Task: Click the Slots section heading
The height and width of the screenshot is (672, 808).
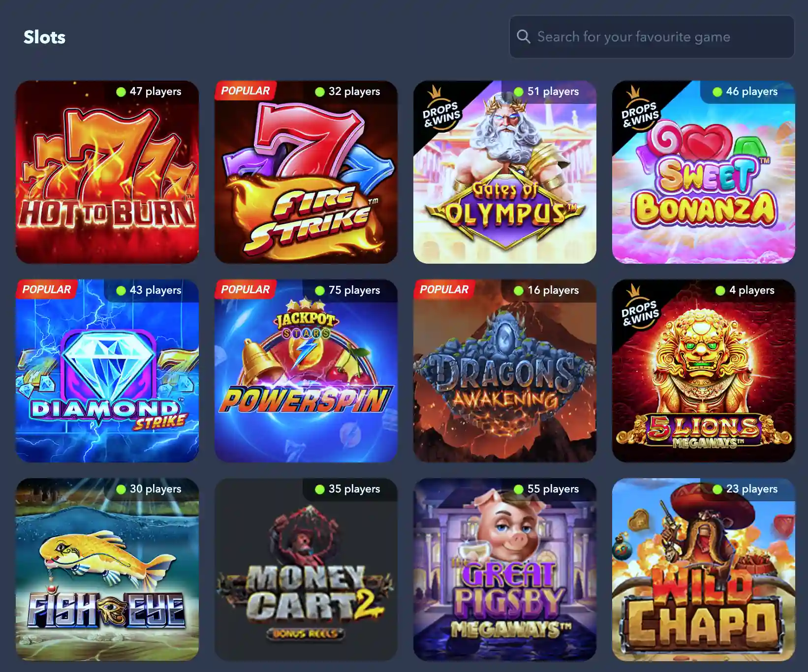Action: [x=44, y=37]
